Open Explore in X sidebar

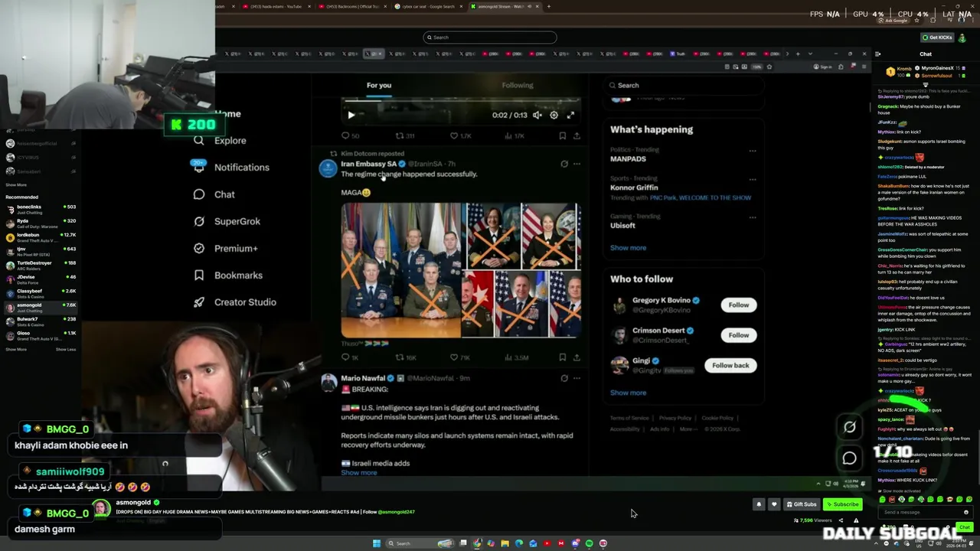[x=220, y=141]
